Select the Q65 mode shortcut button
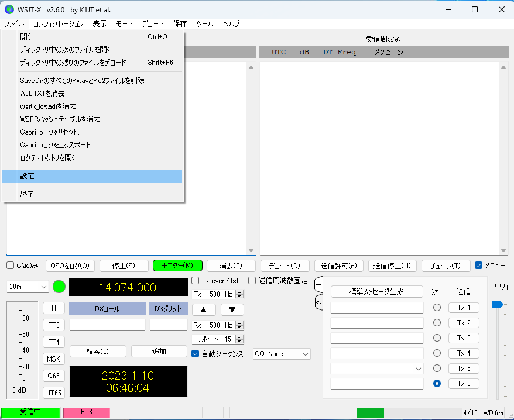This screenshot has width=514, height=420. point(54,376)
